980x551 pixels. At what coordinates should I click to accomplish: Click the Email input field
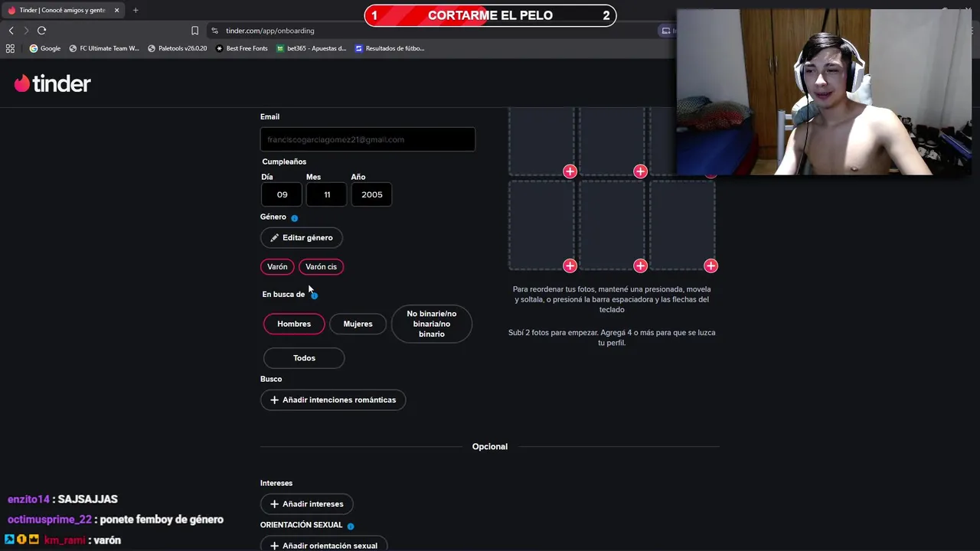(367, 139)
